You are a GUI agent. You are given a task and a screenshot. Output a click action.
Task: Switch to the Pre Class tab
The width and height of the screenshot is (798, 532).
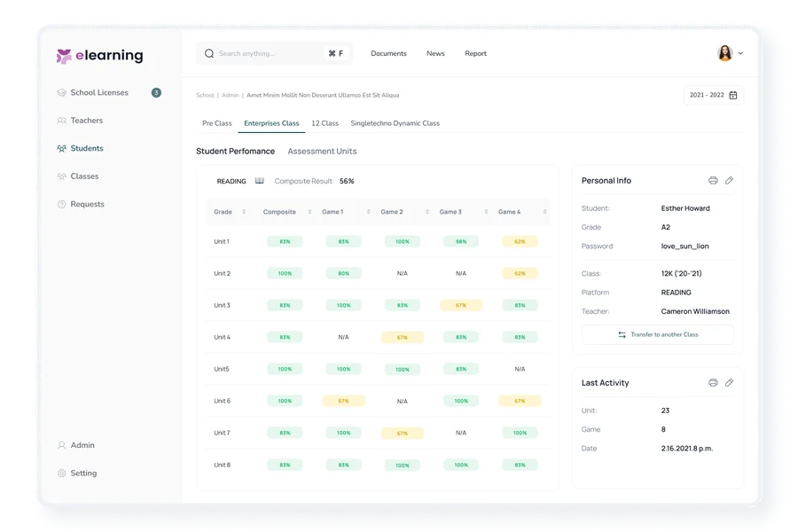coord(216,123)
